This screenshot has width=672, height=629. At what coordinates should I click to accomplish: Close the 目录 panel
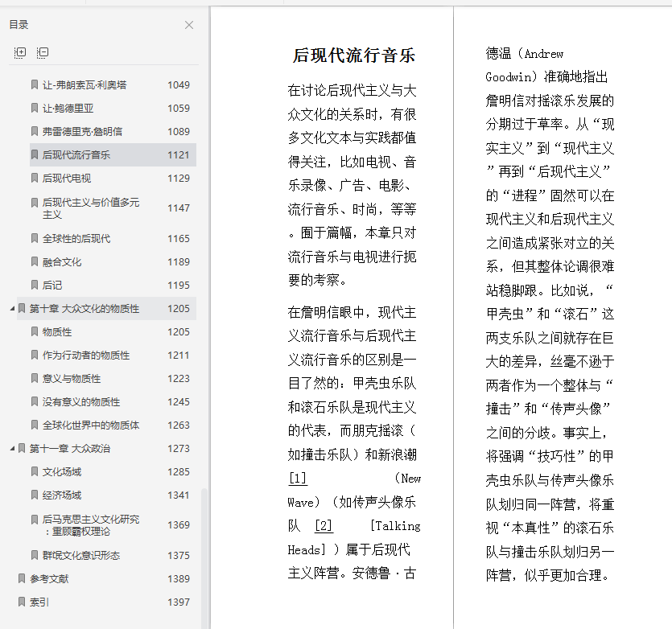click(189, 25)
